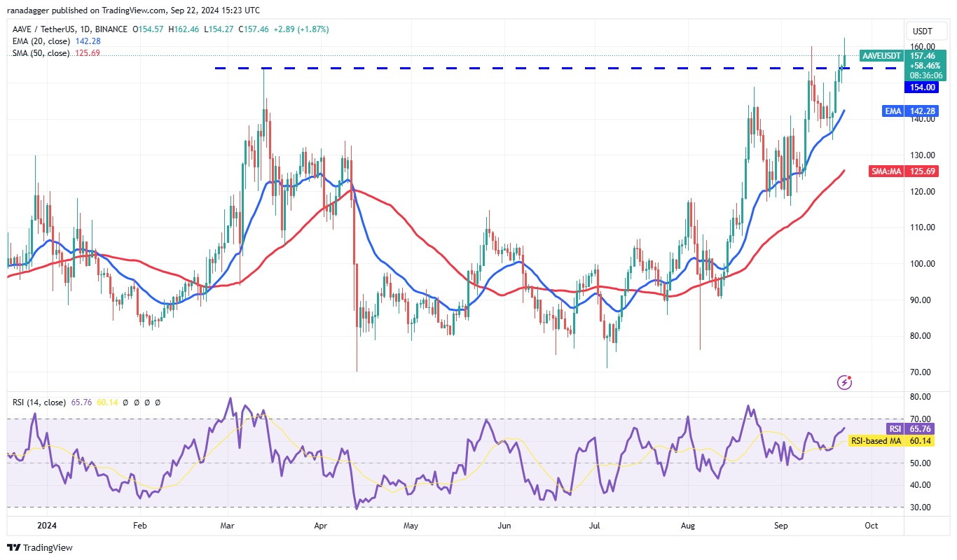
Task: Click the red SMA:MA price axis tag
Action: (886, 171)
